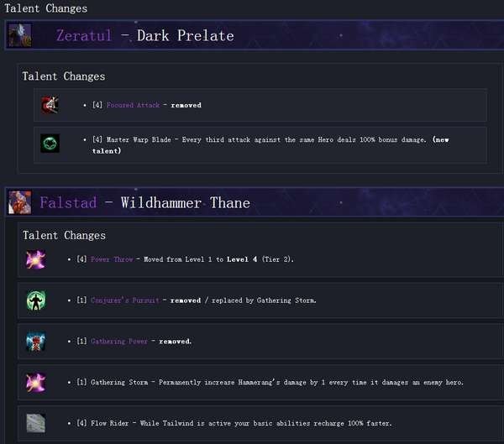
Task: Click the Power Throw talent icon
Action: [35, 259]
